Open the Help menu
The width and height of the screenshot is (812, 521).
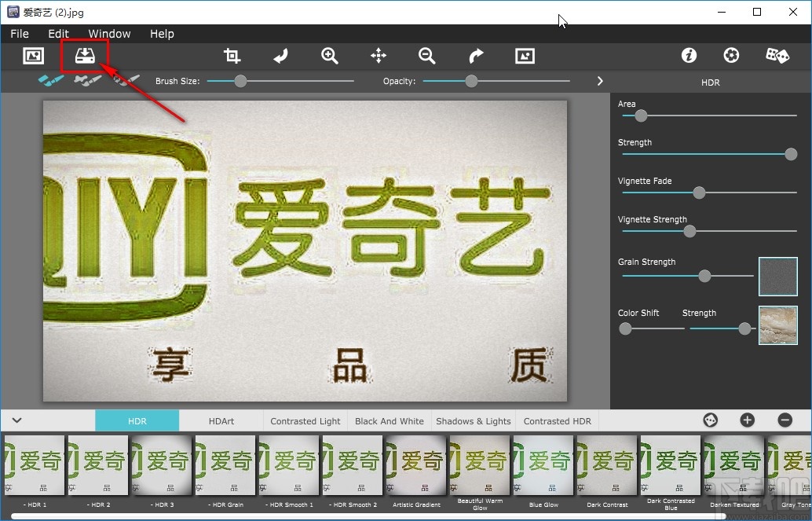162,34
